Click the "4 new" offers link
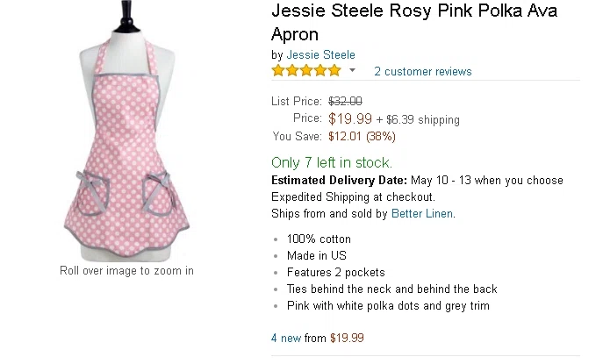Screen dimensions: 603x364 pos(285,338)
